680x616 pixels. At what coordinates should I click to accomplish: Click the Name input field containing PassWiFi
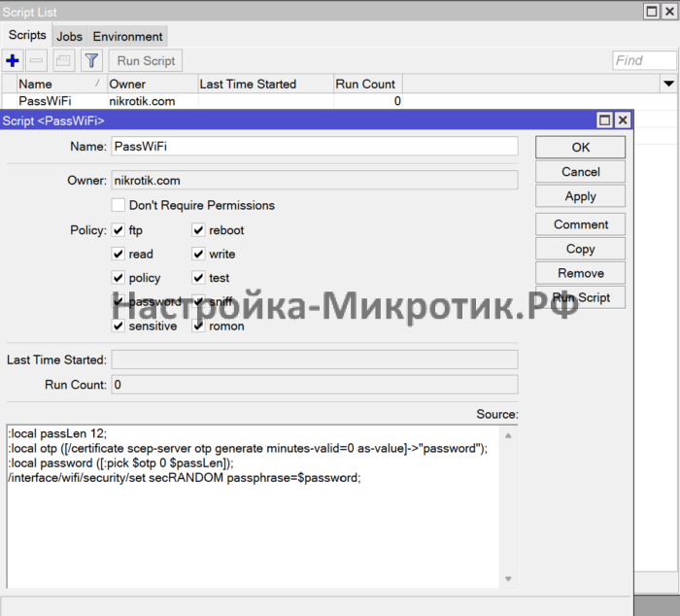pyautogui.click(x=315, y=146)
